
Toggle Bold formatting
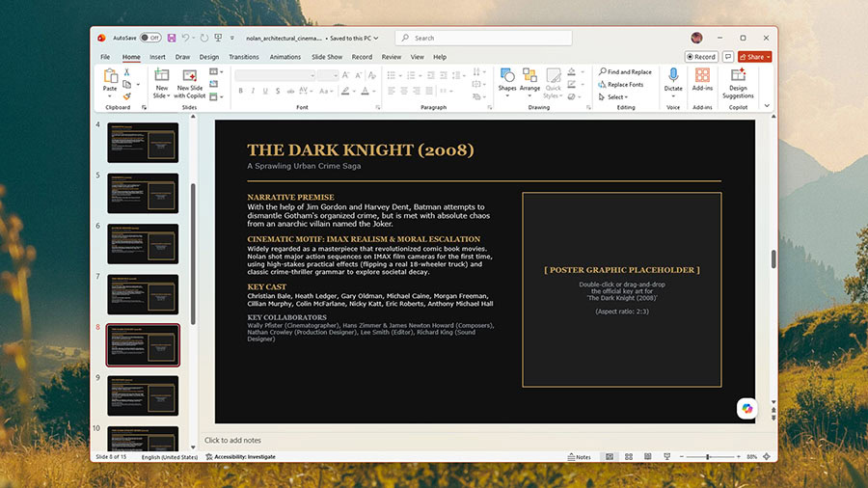(240, 91)
